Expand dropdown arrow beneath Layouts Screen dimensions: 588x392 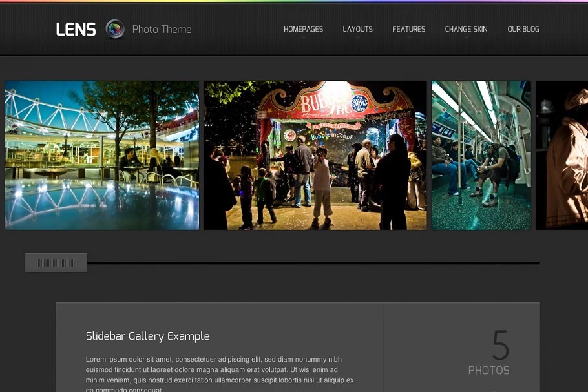pos(357,38)
